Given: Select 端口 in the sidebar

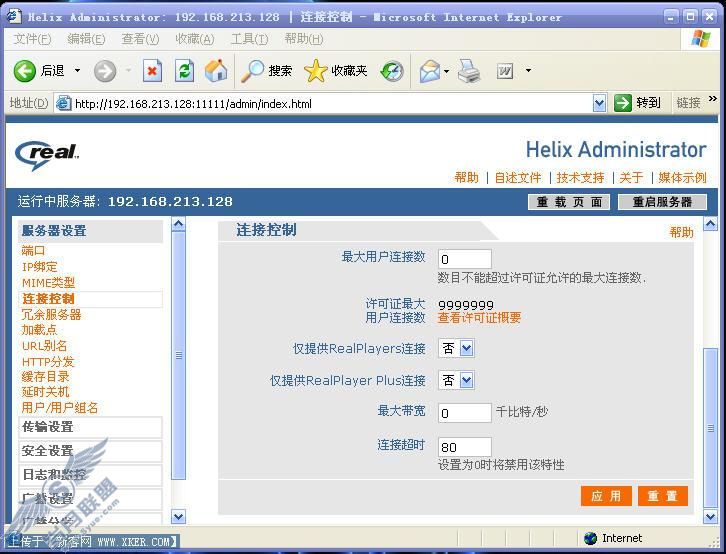Looking at the screenshot, I should (33, 251).
